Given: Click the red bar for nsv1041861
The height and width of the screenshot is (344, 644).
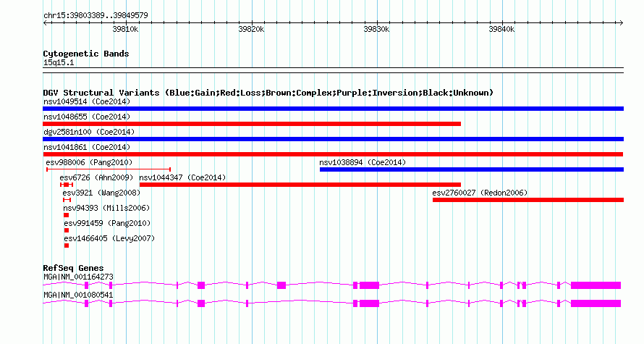Looking at the screenshot, I should pos(333,154).
